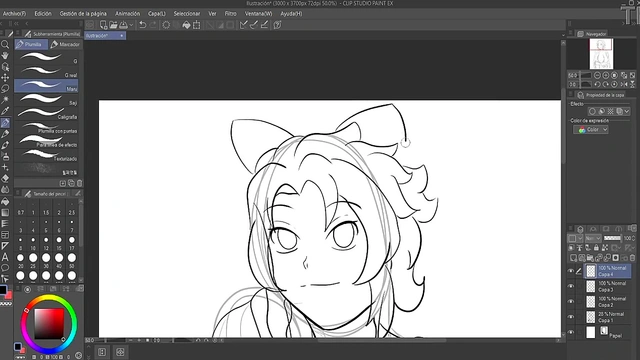Hide Capa 2 layer via eye icon
The image size is (640, 360).
tap(571, 302)
